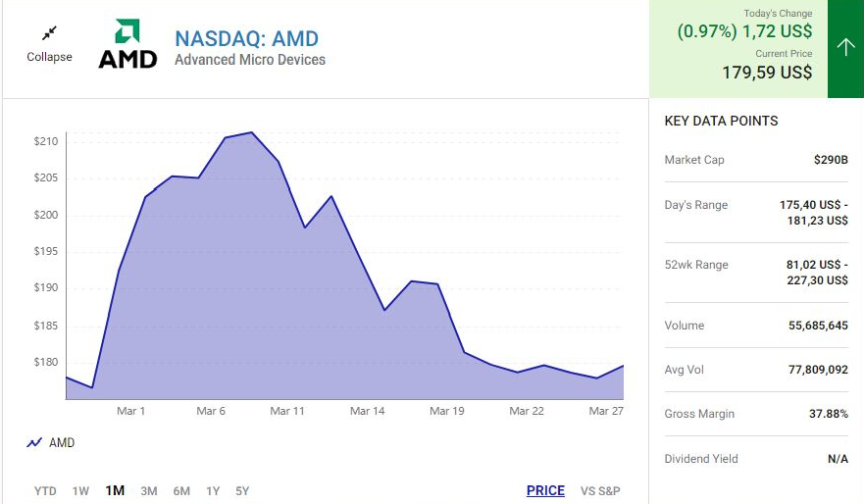Click the AMD legend line icon

34,443
